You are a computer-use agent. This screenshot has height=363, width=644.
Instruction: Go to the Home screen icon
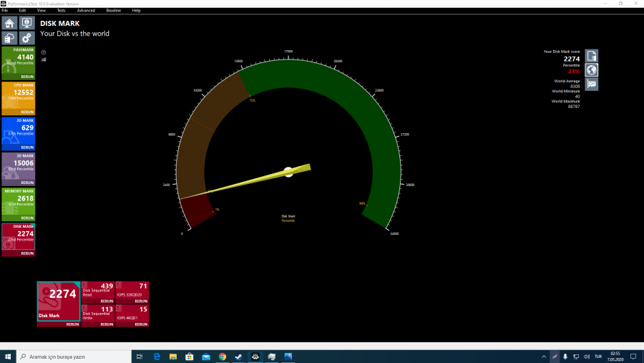pyautogui.click(x=9, y=23)
